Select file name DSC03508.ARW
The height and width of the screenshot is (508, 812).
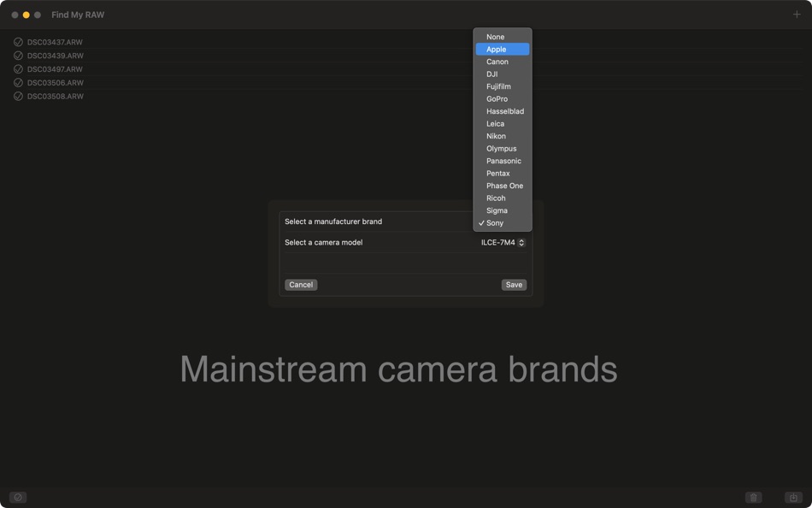(x=55, y=96)
